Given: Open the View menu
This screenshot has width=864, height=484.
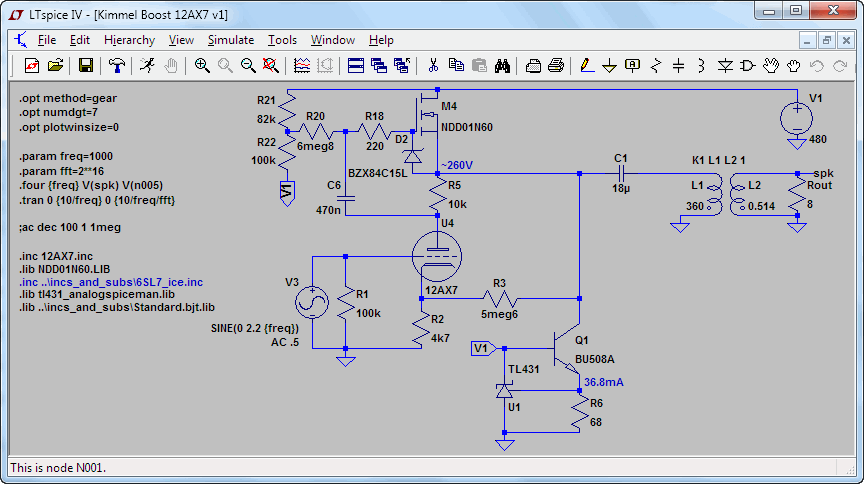Looking at the screenshot, I should 181,40.
